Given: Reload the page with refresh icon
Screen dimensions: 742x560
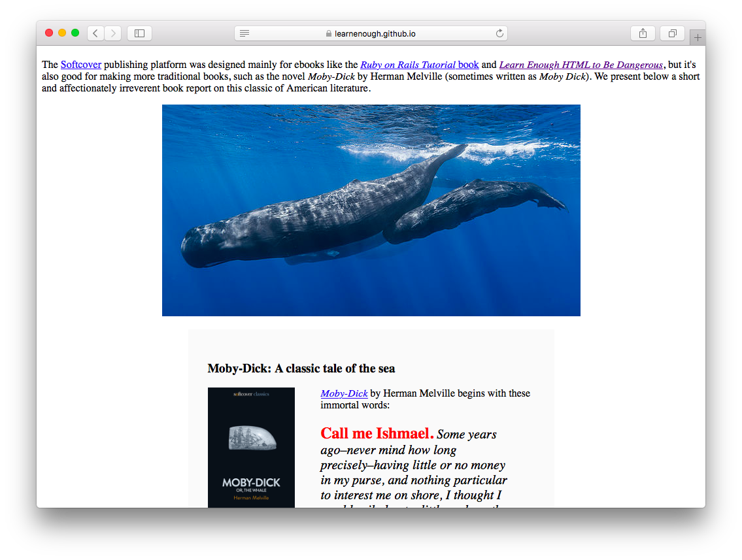Looking at the screenshot, I should pos(499,33).
